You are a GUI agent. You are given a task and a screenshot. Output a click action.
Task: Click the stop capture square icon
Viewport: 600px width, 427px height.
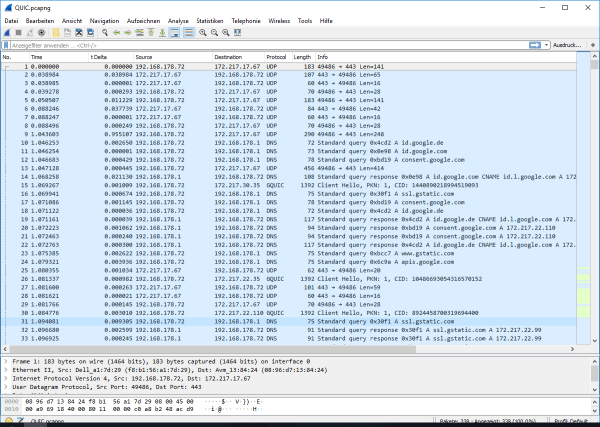click(18, 32)
